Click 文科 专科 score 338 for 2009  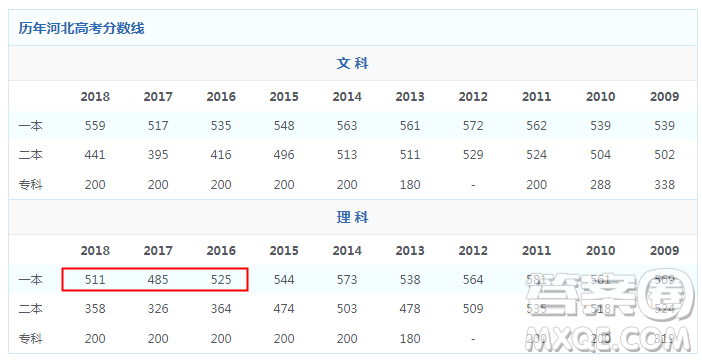[x=664, y=185]
